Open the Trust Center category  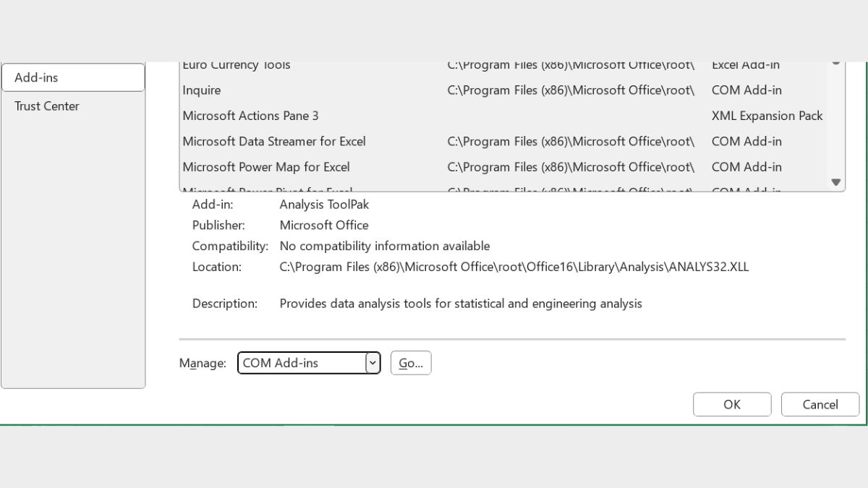tap(47, 106)
